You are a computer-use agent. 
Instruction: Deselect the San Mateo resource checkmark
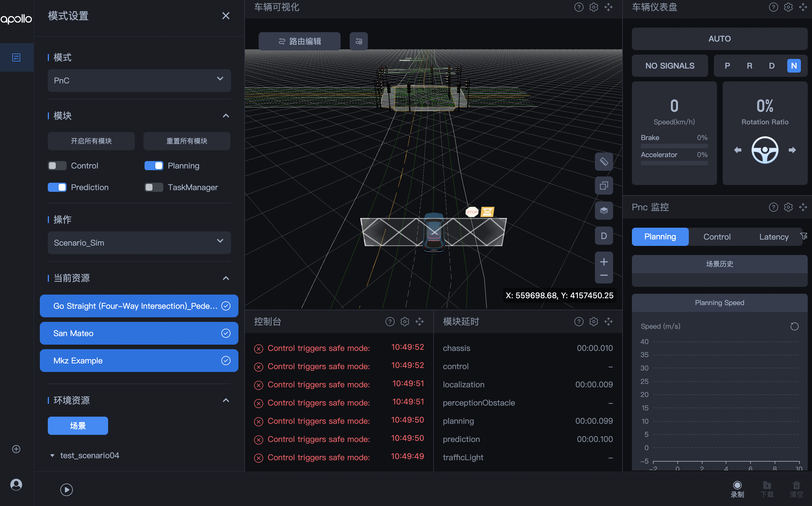pos(226,333)
